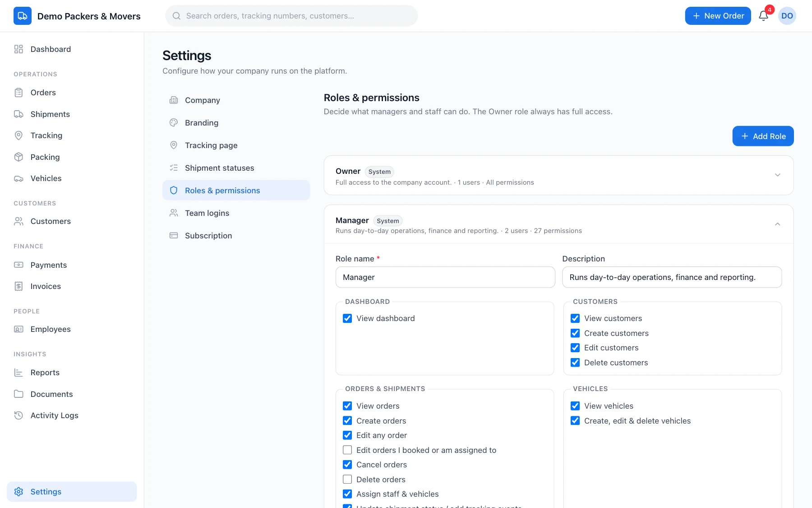Click the Demo Packers & Movers truck logo
The width and height of the screenshot is (812, 508).
tap(23, 16)
